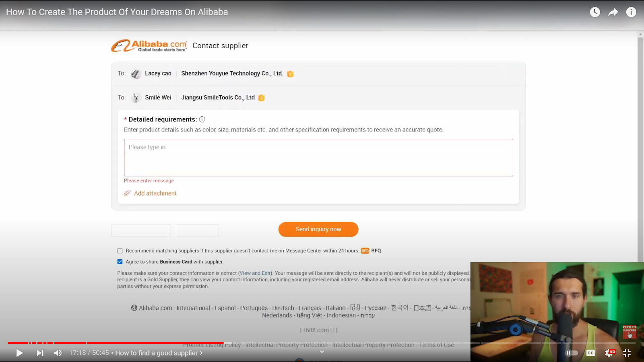Select the Português language link

tap(254, 308)
